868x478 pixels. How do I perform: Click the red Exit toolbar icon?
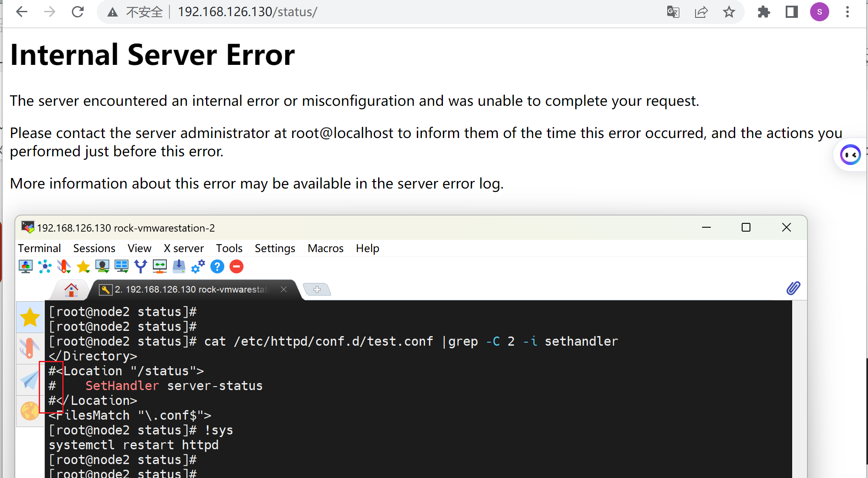pyautogui.click(x=236, y=266)
